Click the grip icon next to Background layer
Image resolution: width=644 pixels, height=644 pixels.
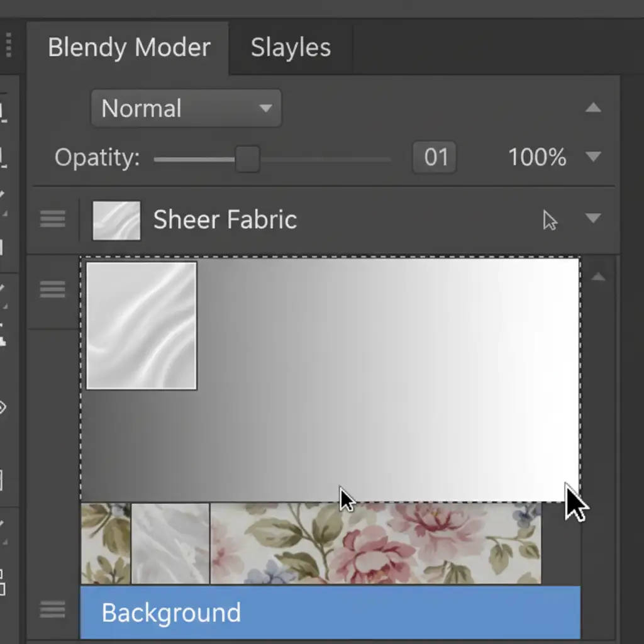[53, 609]
